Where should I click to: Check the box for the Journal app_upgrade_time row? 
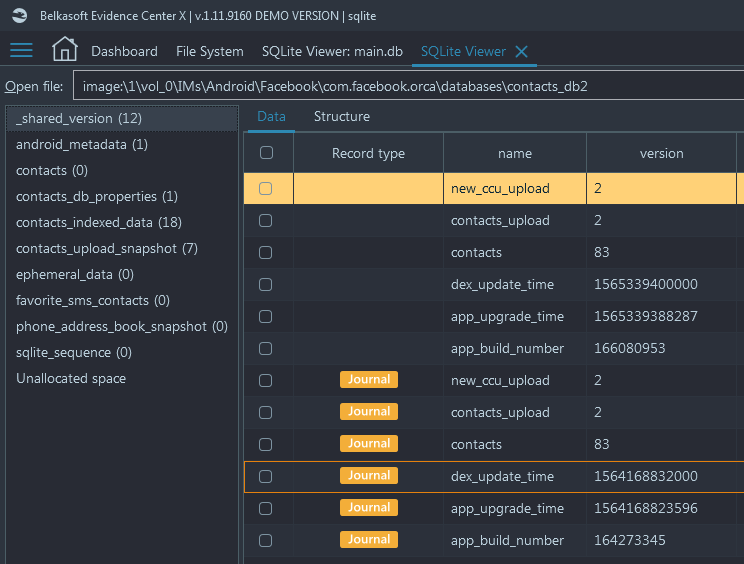pyautogui.click(x=265, y=508)
